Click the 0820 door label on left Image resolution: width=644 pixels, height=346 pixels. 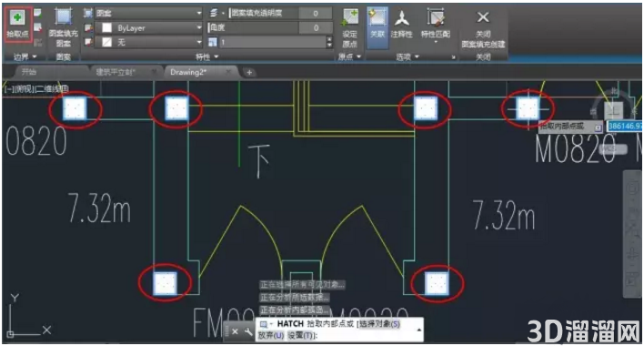pos(36,141)
